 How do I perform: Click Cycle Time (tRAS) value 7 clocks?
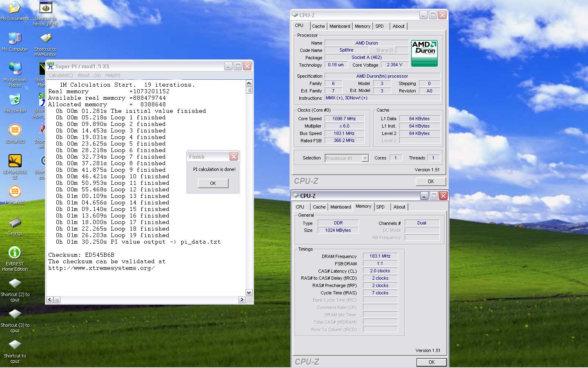[x=380, y=293]
